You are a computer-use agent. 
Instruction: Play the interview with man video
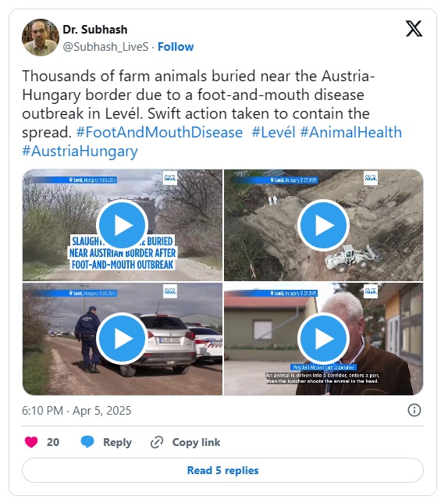coord(323,338)
